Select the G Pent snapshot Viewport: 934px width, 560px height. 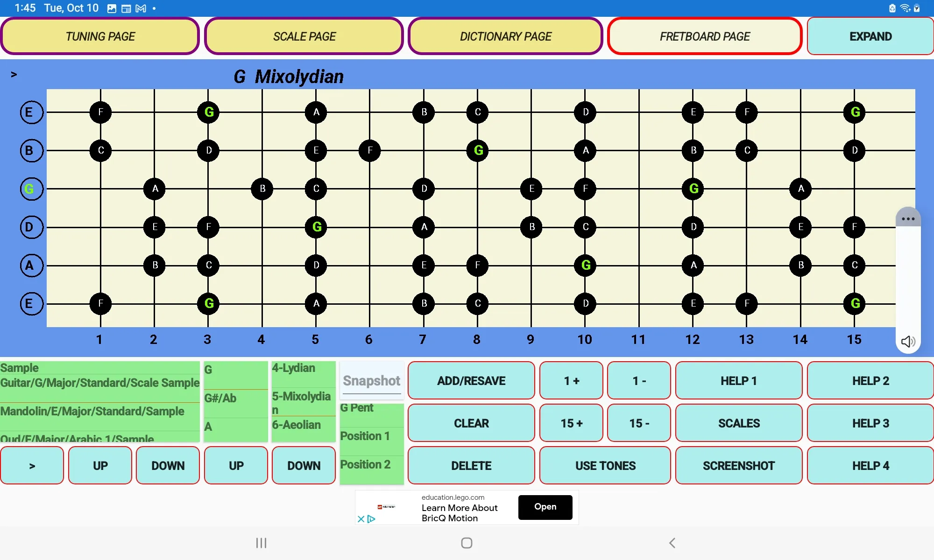click(x=372, y=414)
